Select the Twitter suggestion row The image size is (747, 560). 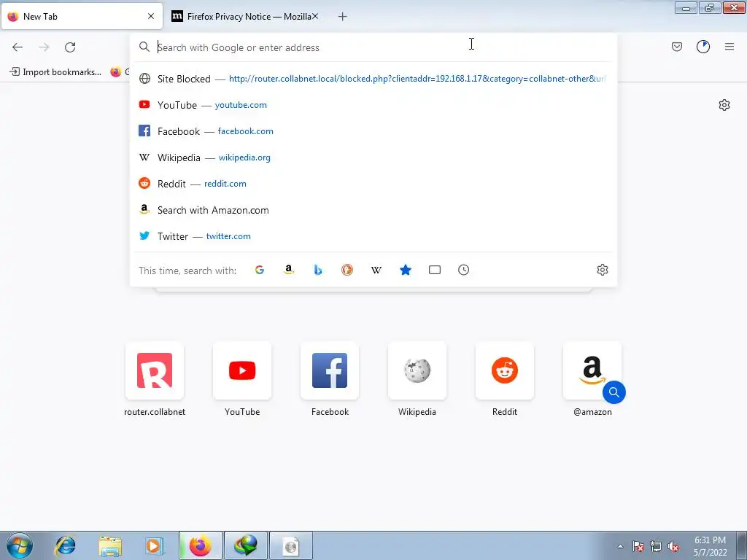coord(373,236)
